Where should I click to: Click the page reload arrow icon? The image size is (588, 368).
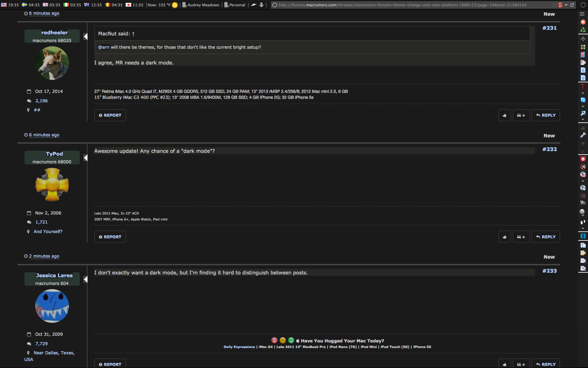(572, 5)
